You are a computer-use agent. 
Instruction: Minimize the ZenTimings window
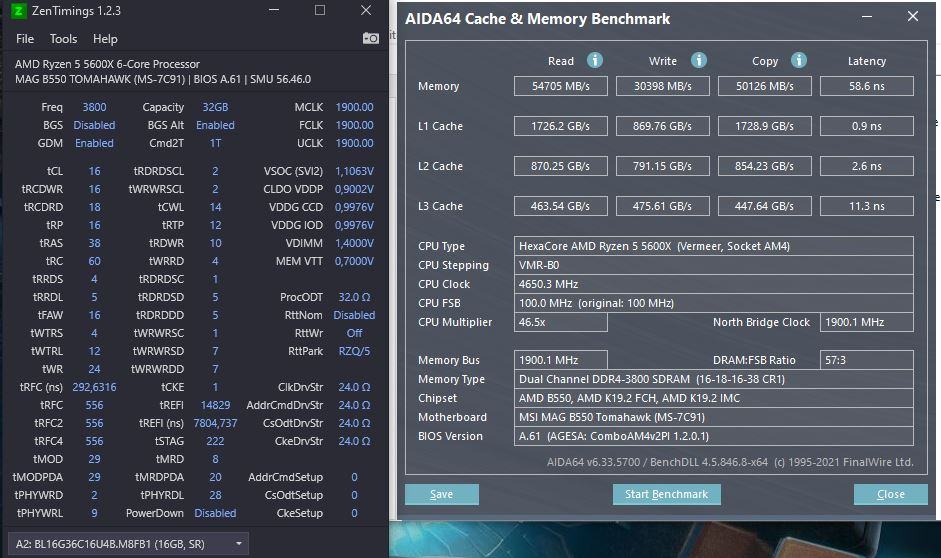[274, 10]
